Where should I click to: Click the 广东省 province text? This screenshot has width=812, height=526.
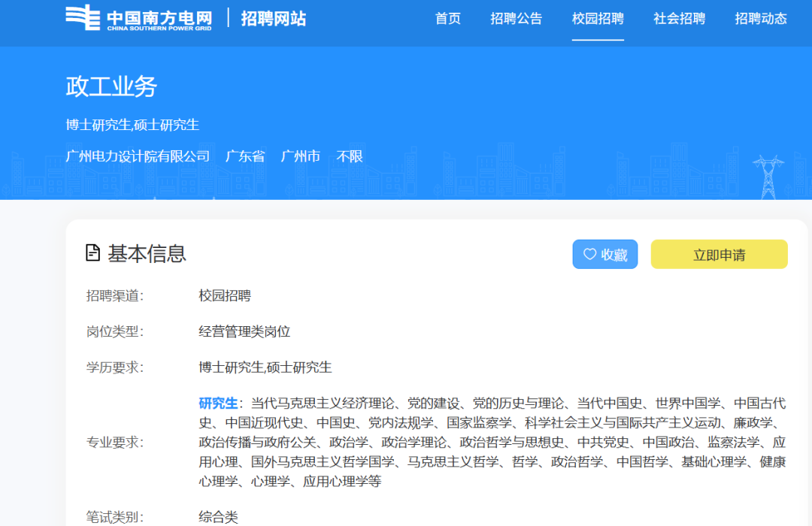tap(245, 156)
